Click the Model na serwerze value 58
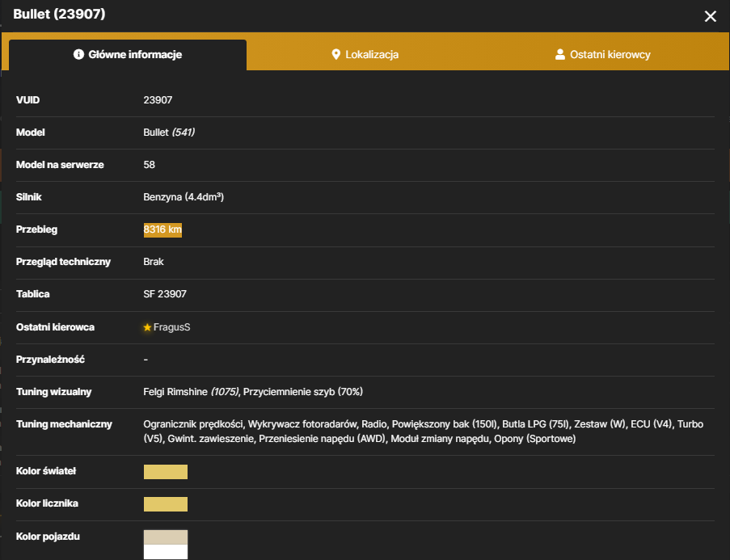This screenshot has height=560, width=730. pos(149,165)
